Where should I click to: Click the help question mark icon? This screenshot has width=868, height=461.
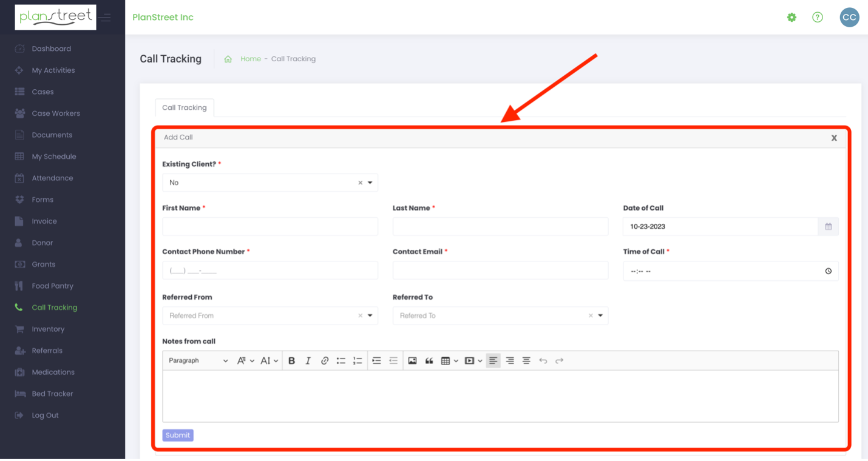(818, 18)
